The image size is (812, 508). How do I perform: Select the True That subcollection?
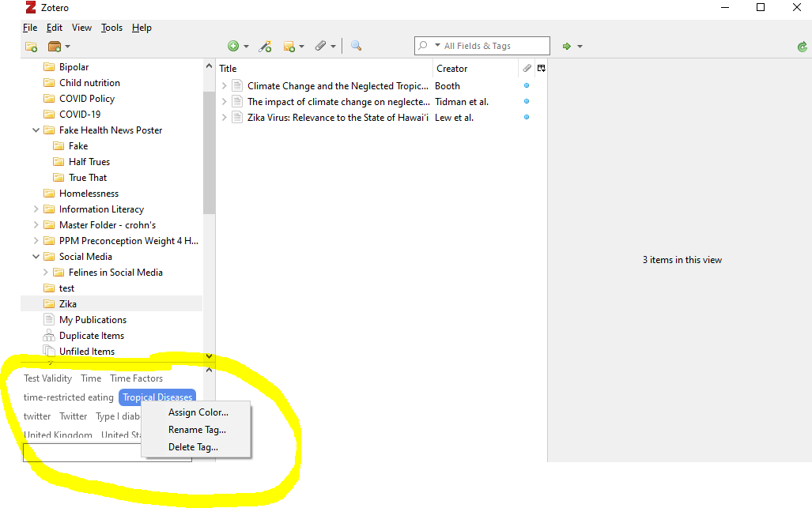point(88,178)
